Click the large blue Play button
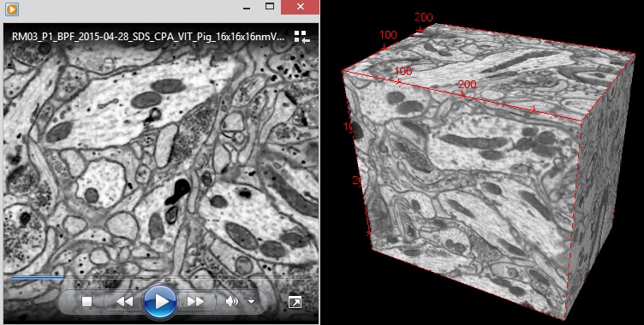 pyautogui.click(x=161, y=302)
